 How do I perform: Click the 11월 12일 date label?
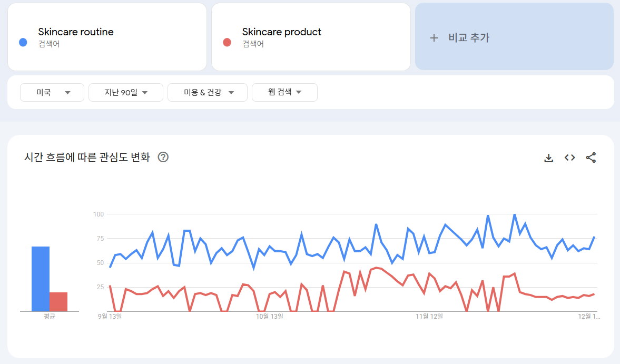pyautogui.click(x=429, y=317)
